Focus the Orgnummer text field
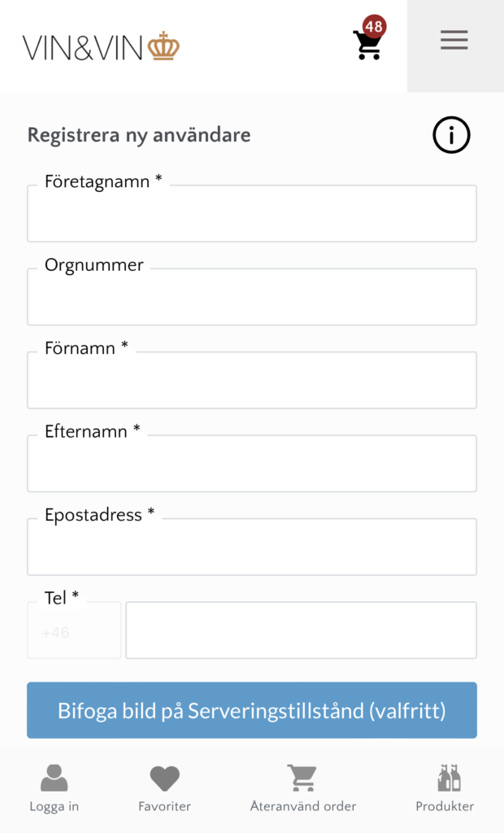This screenshot has width=504, height=833. click(252, 298)
